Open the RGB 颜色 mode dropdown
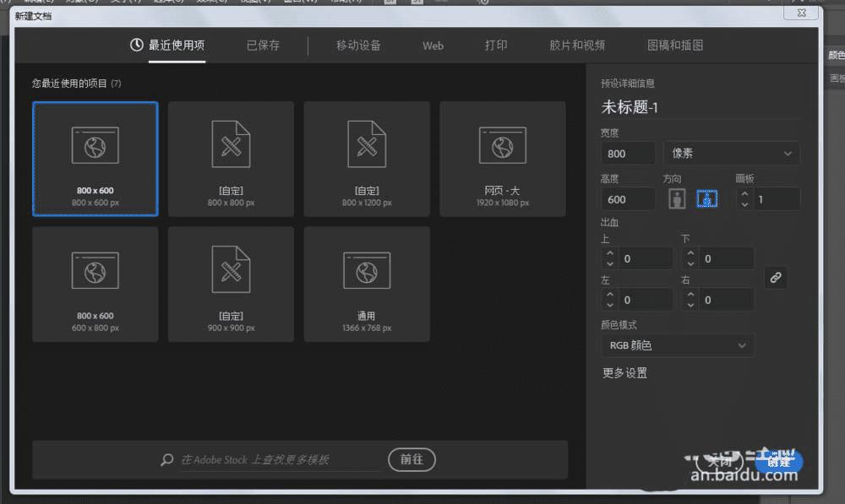 pos(677,345)
